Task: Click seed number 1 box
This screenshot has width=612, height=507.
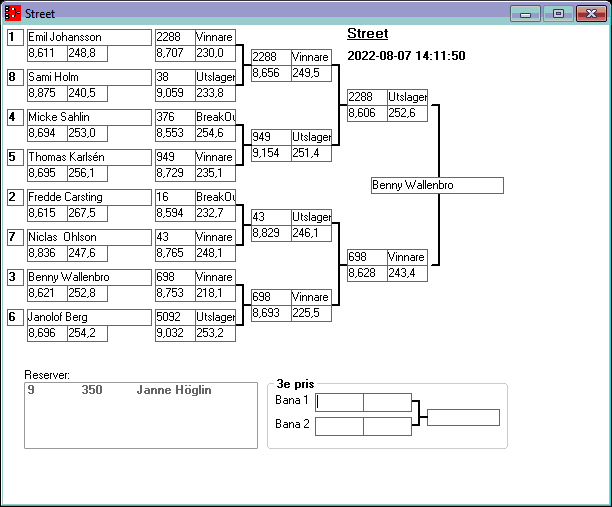Action: (x=15, y=37)
